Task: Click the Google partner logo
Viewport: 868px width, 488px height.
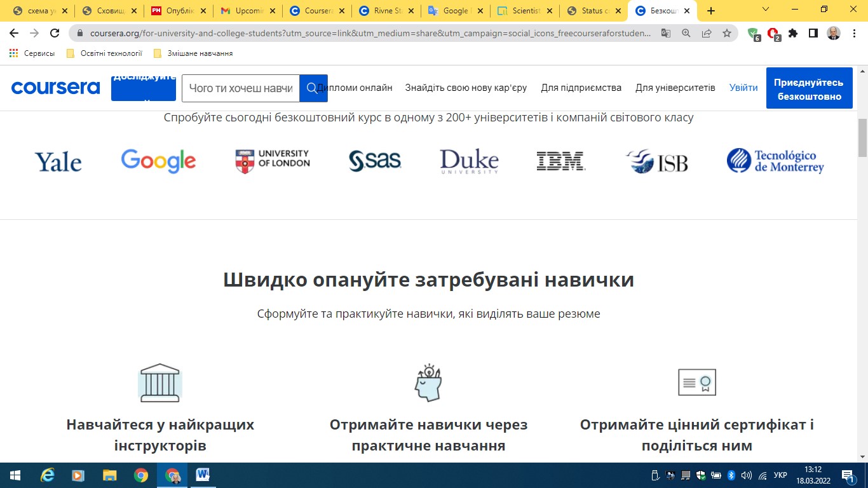Action: point(158,161)
